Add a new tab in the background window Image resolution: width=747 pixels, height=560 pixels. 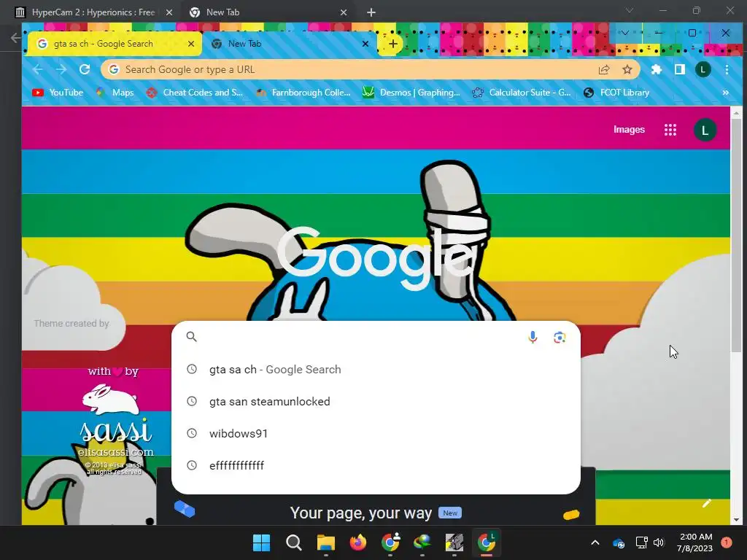371,12
